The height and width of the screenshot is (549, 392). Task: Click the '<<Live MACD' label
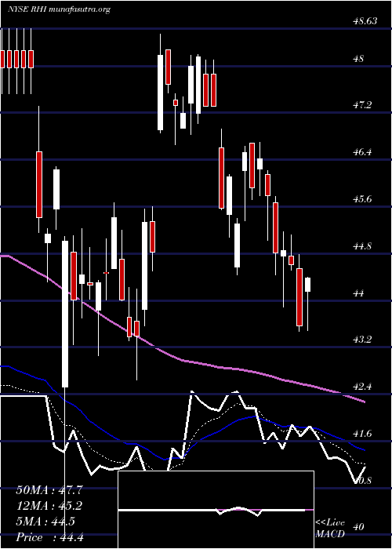pos(330,528)
